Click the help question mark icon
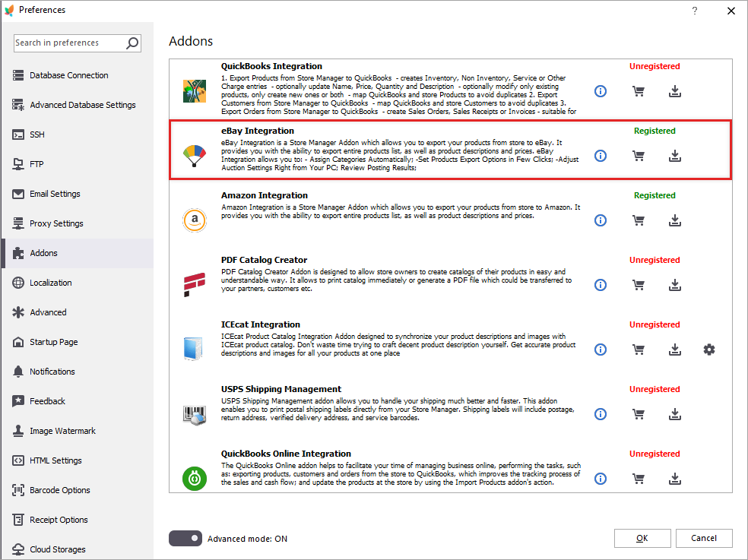 [695, 11]
